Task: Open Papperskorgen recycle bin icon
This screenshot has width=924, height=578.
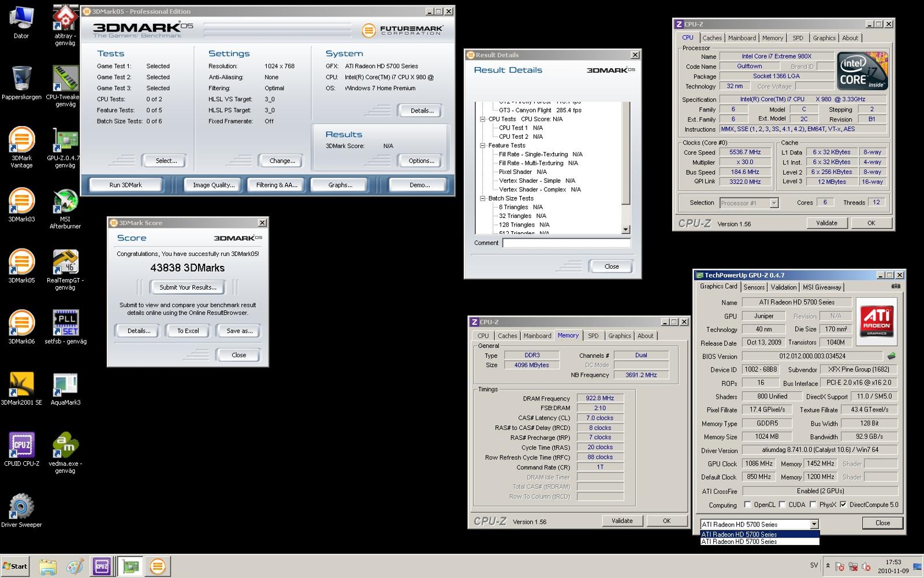Action: [21, 83]
